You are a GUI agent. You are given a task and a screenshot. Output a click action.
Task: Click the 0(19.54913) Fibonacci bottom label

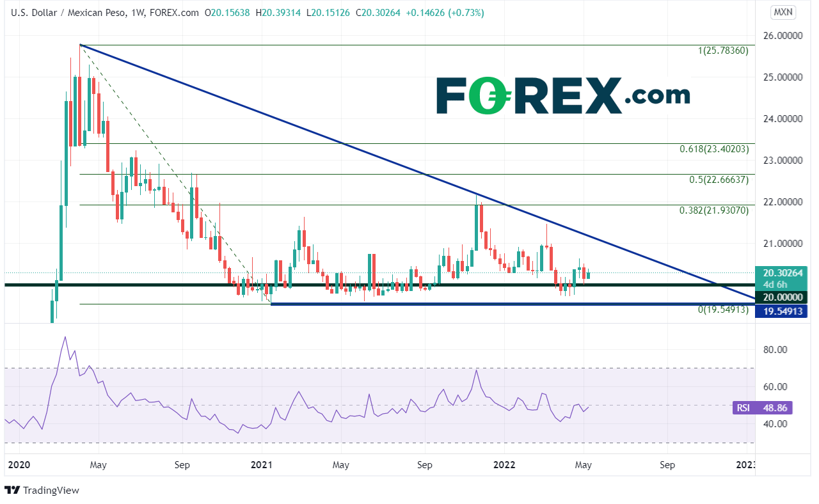[722, 309]
